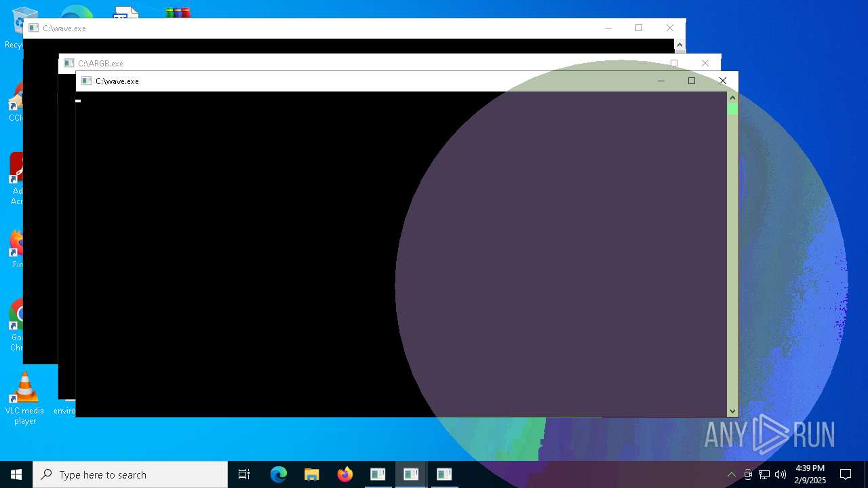This screenshot has height=488, width=868.
Task: Minimize the front wave.exe console window
Action: tap(661, 81)
